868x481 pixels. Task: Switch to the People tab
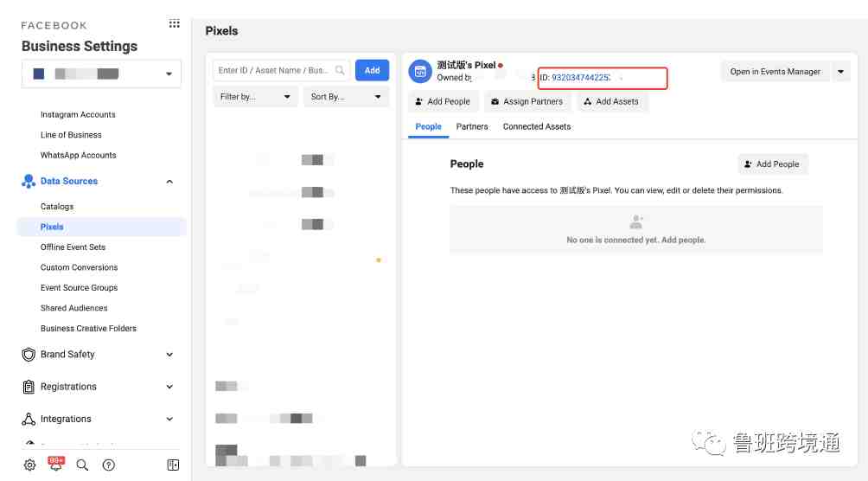pyautogui.click(x=429, y=127)
